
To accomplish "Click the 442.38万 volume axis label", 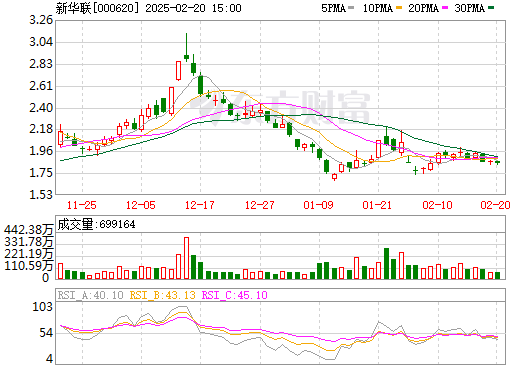I will point(29,230).
